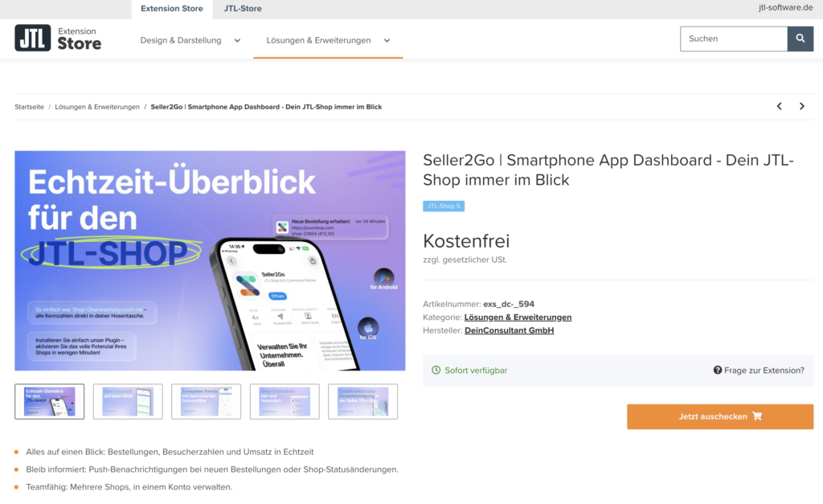Click the question mark help icon
This screenshot has height=504, width=823.
717,370
